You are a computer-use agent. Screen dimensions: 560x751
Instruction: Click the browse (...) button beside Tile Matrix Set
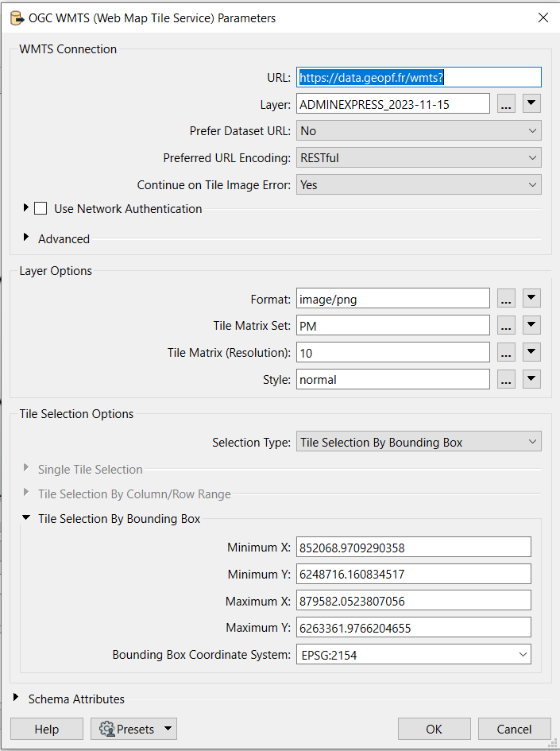tap(507, 326)
